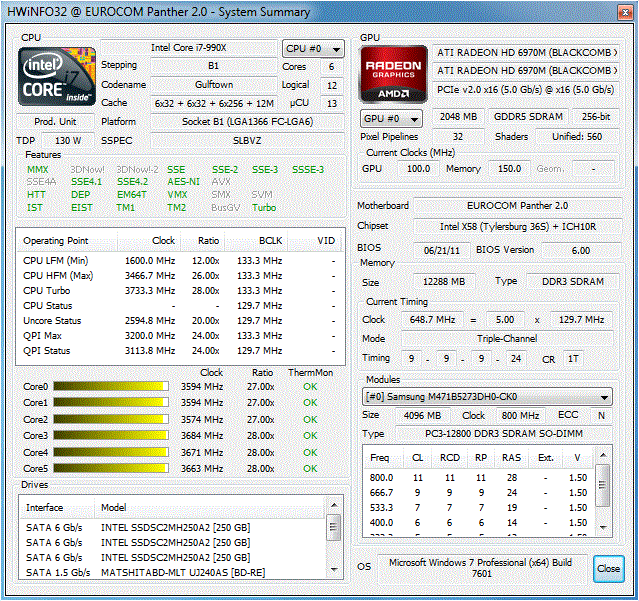This screenshot has width=639, height=601.
Task: Click the Core3 usage bar
Action: pos(111,436)
